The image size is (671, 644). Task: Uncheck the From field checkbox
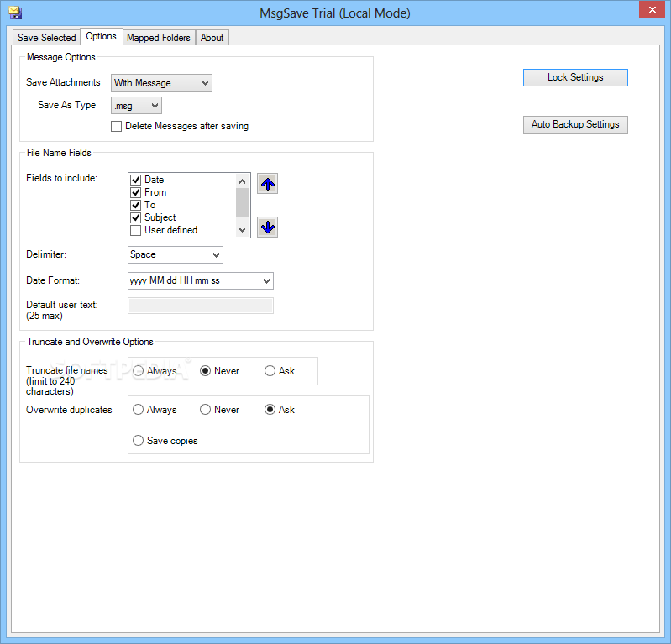[x=136, y=192]
